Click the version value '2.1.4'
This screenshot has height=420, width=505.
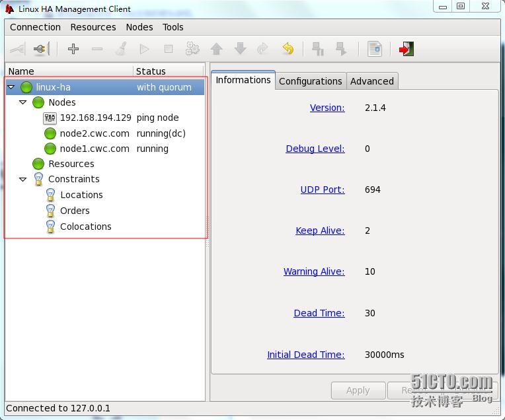click(375, 108)
